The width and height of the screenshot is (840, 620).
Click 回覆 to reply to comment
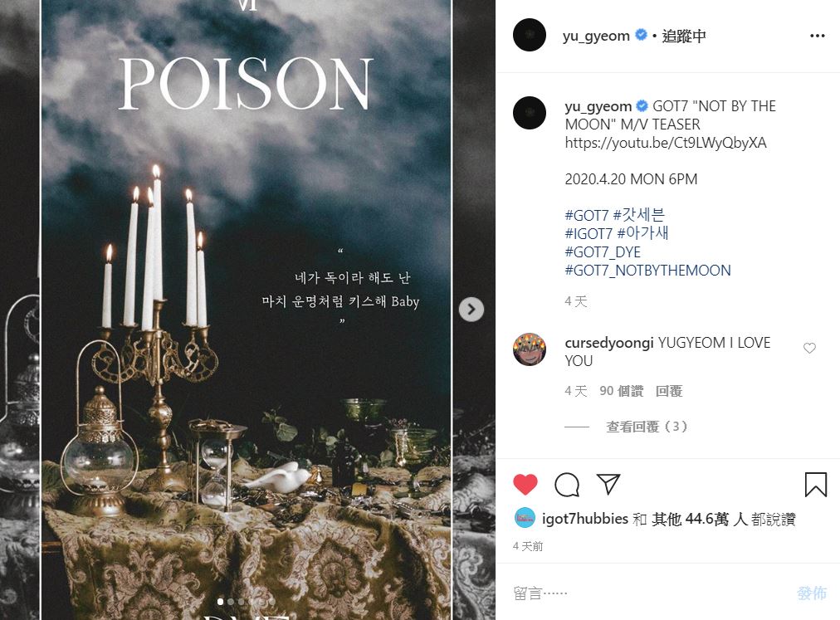[x=669, y=391]
